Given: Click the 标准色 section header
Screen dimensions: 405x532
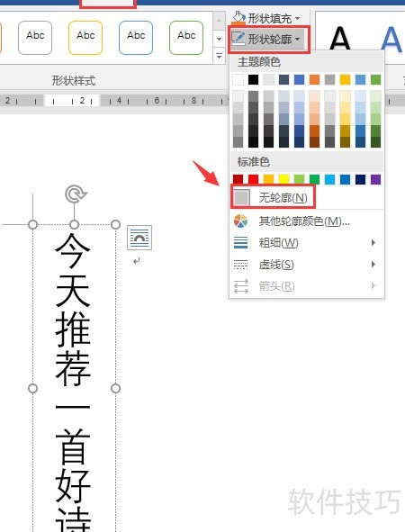Looking at the screenshot, I should click(254, 161).
